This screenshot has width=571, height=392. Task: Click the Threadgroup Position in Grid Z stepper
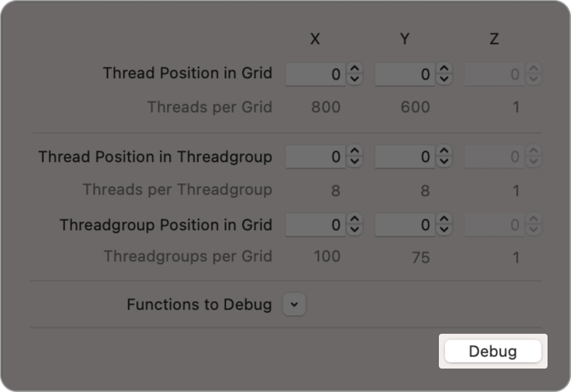tap(534, 225)
